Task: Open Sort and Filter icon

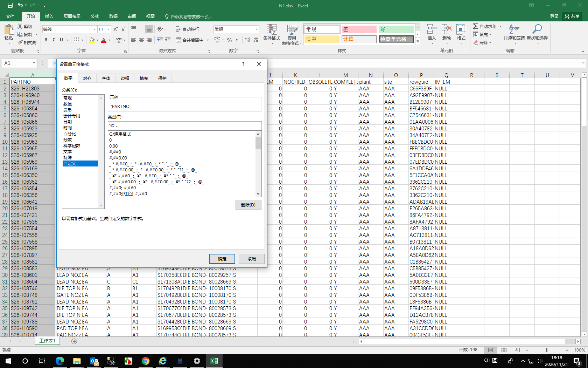Action: click(514, 29)
